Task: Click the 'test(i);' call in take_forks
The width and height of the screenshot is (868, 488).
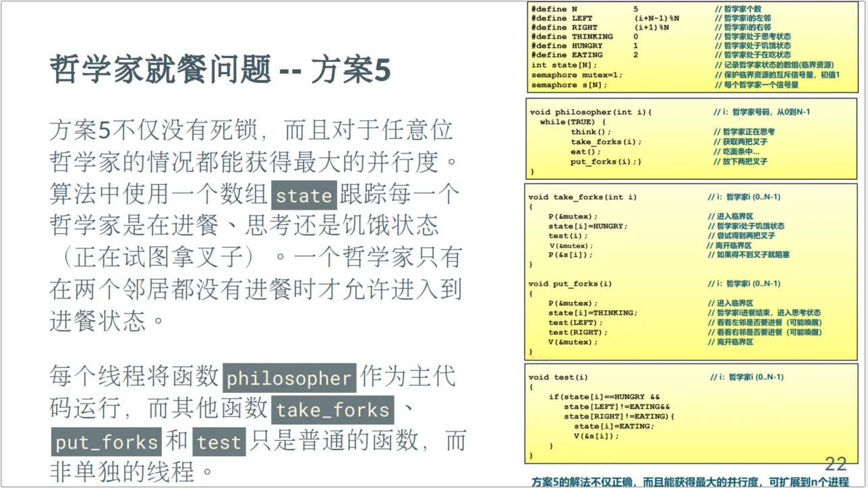Action: point(569,236)
